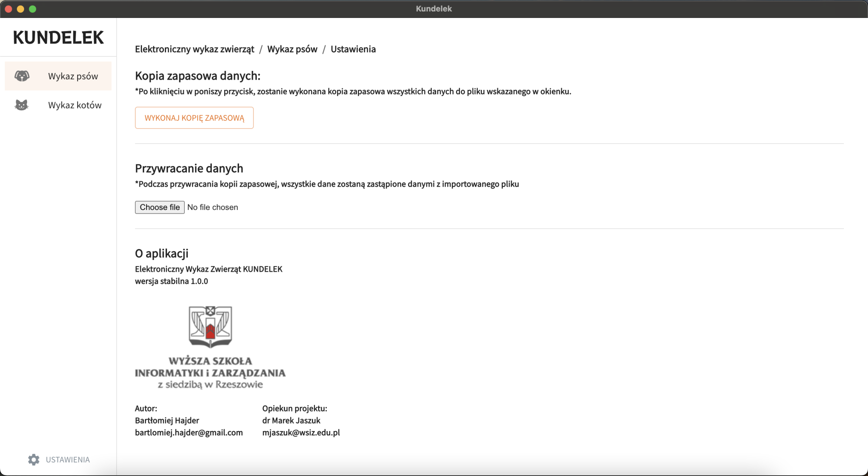Go to Elektroniczny wykaz zwierząt breadcrumb

click(x=195, y=49)
